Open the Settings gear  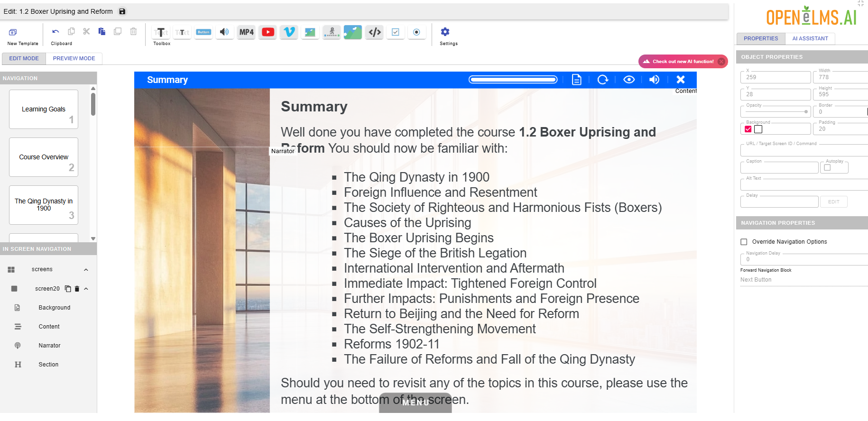445,32
